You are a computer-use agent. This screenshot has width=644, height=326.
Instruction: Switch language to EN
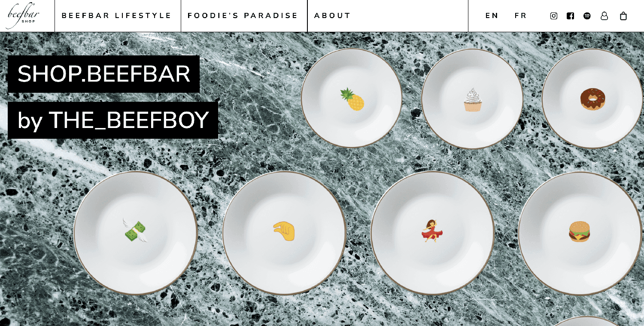(492, 16)
